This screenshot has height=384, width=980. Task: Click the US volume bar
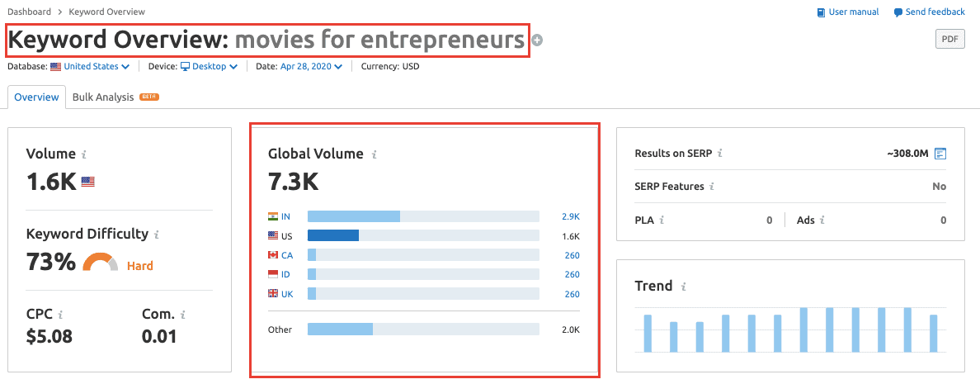tap(423, 236)
